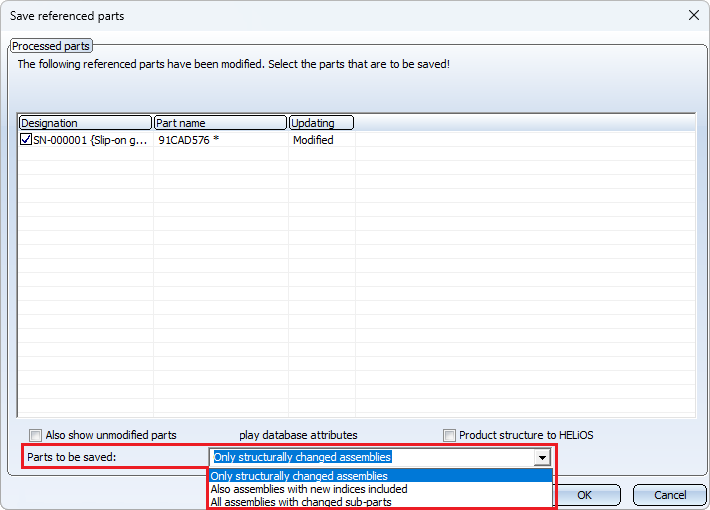Click the Processed parts group label
710x510 pixels.
pos(51,46)
